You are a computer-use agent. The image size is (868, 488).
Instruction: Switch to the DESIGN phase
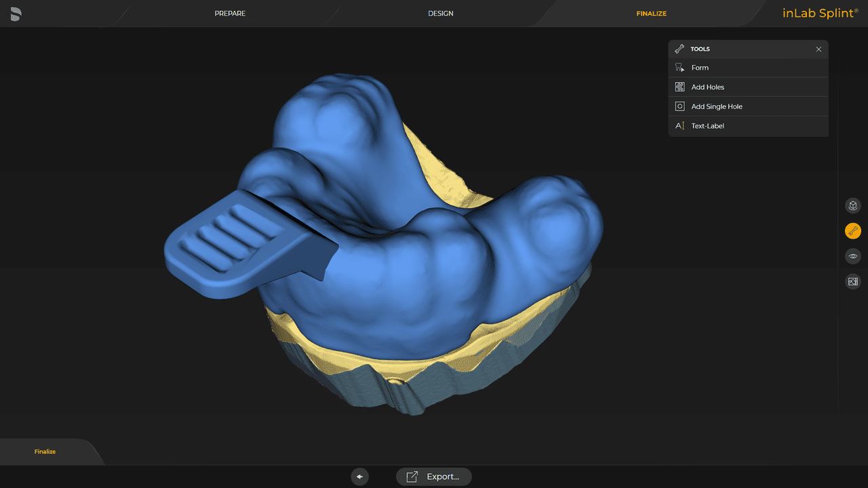pos(440,13)
